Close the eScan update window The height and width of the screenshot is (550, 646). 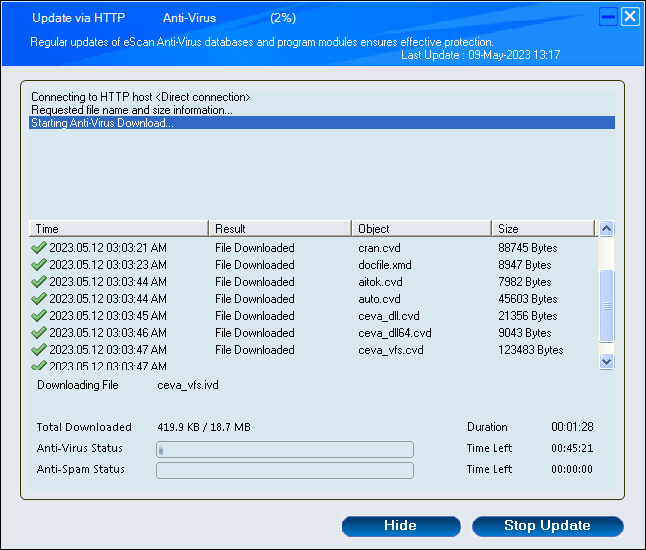pyautogui.click(x=630, y=17)
